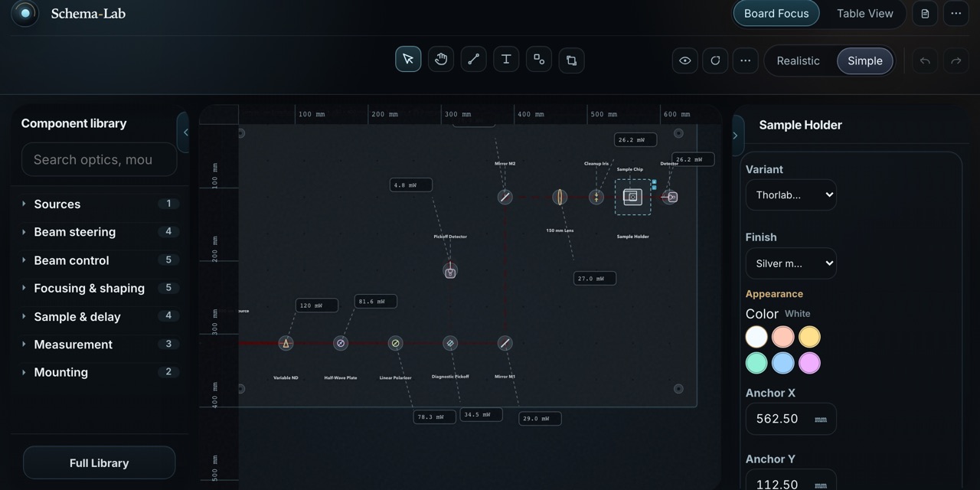Undo the last action
The height and width of the screenshot is (490, 980).
[x=925, y=60]
